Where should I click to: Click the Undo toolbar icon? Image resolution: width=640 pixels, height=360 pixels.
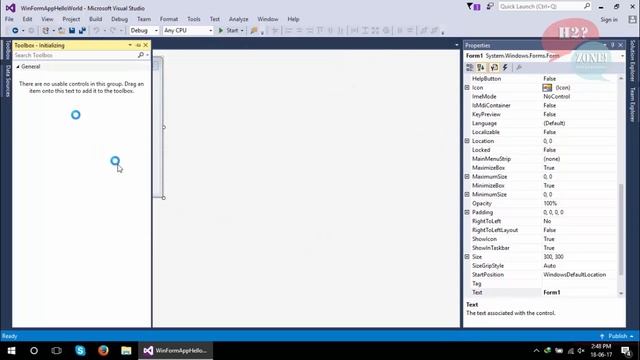click(96, 31)
